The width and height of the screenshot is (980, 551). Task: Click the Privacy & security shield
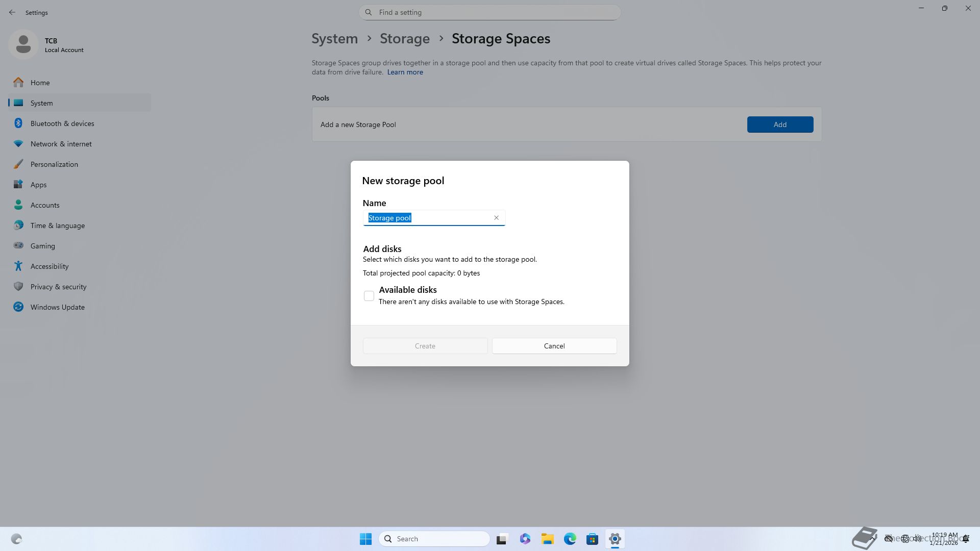click(18, 287)
